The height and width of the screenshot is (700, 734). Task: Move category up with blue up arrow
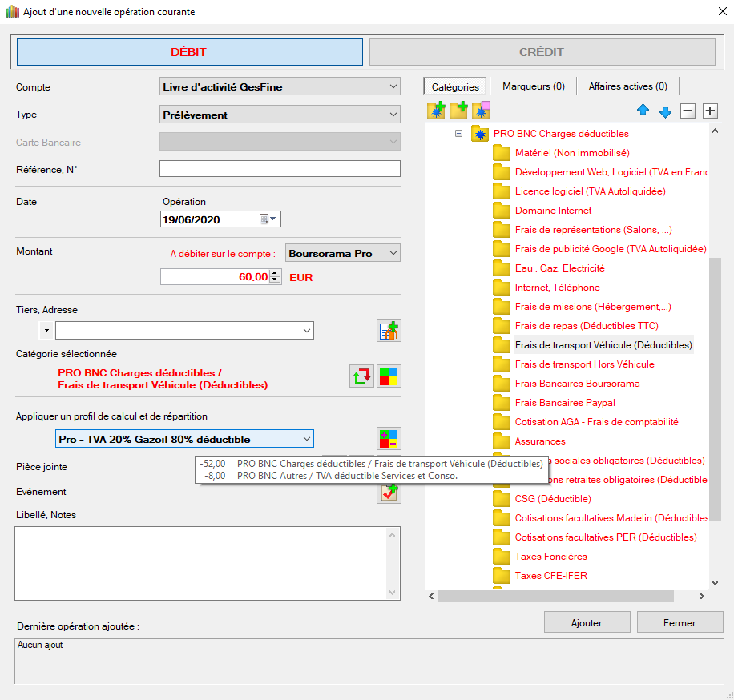(x=643, y=111)
